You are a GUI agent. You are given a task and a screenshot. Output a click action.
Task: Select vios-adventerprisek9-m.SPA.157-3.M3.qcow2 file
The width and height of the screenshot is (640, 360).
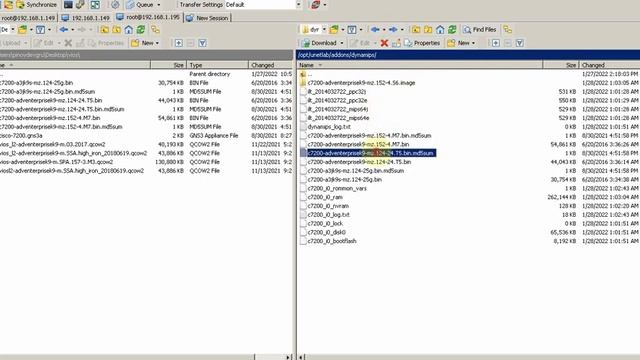(56, 162)
